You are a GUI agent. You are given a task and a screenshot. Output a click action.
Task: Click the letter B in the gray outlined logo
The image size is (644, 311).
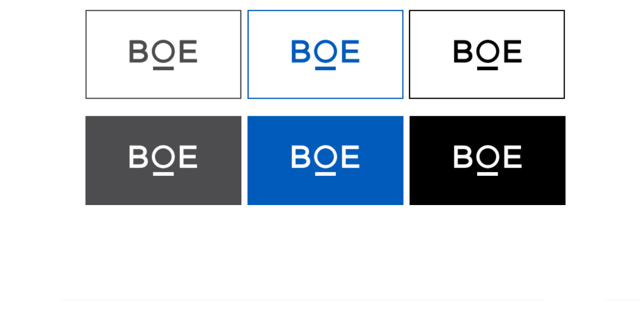137,51
